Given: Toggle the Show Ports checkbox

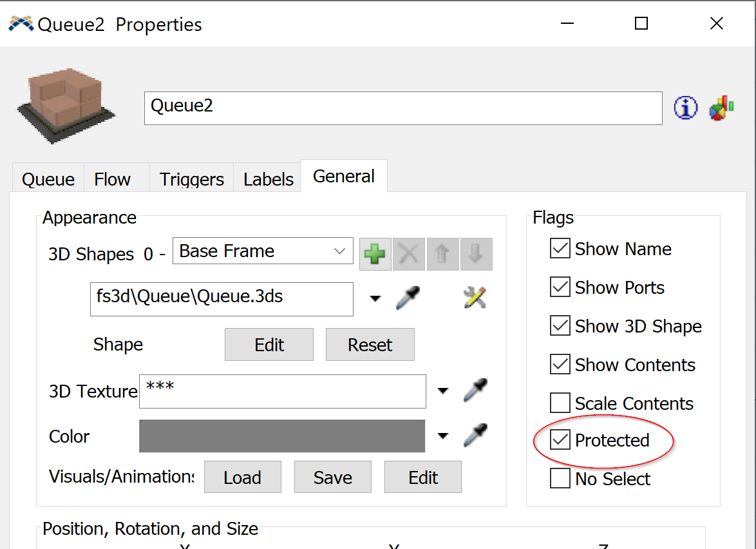Looking at the screenshot, I should [x=560, y=287].
